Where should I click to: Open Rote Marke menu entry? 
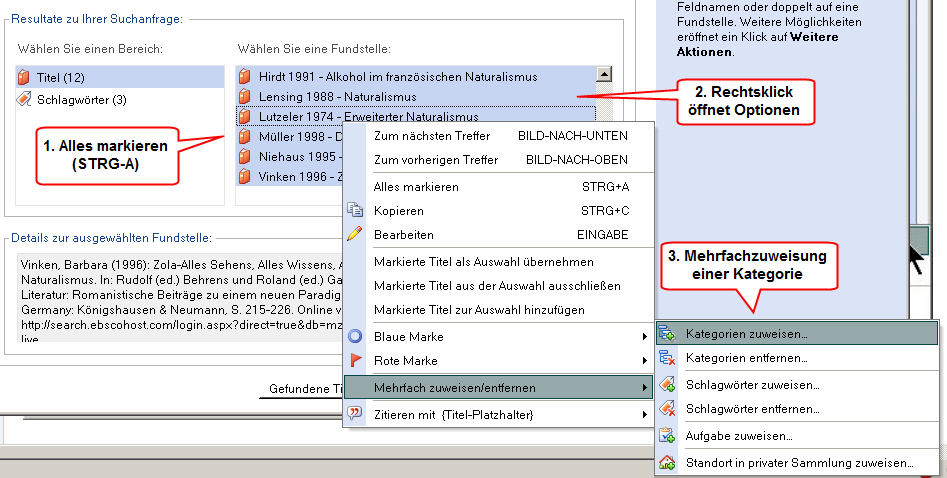[499, 361]
